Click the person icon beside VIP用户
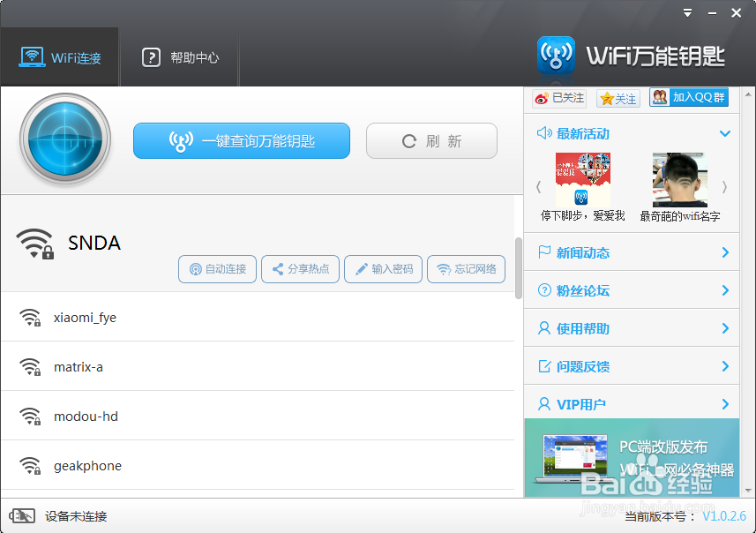Image resolution: width=756 pixels, height=533 pixels. (544, 404)
